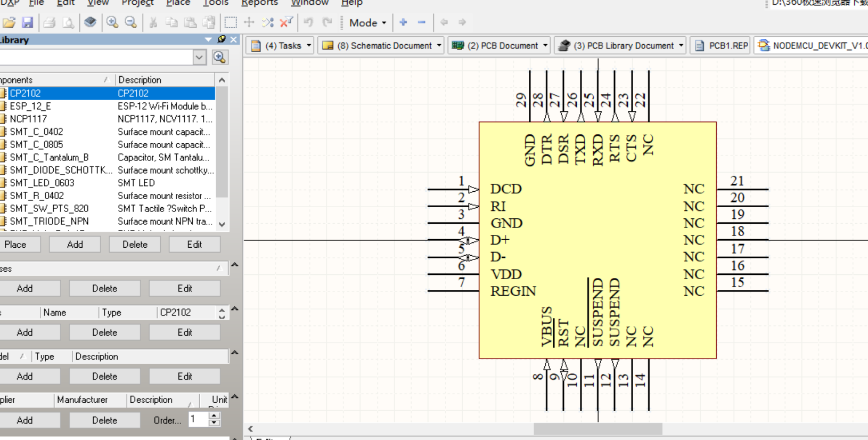Viewport: 868px width, 440px height.
Task: Open the Mode dropdown in toolbar
Action: pos(367,22)
